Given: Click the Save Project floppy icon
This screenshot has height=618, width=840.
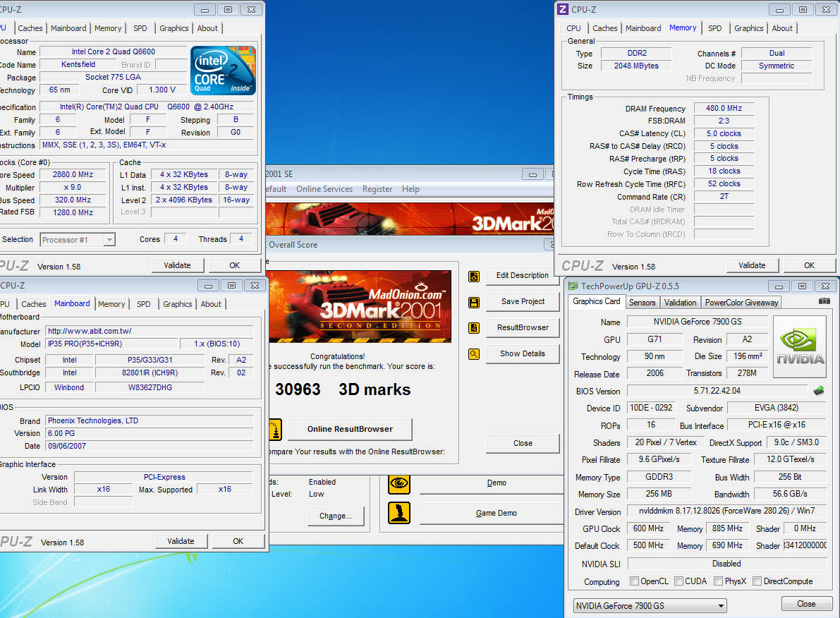Looking at the screenshot, I should (473, 303).
